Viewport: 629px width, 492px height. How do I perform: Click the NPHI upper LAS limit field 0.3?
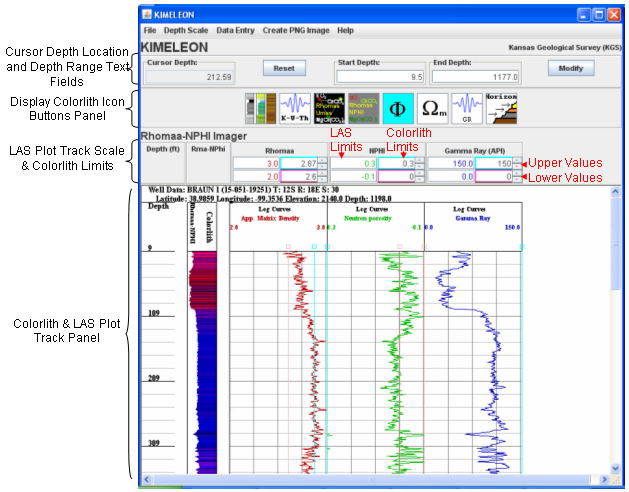354,163
